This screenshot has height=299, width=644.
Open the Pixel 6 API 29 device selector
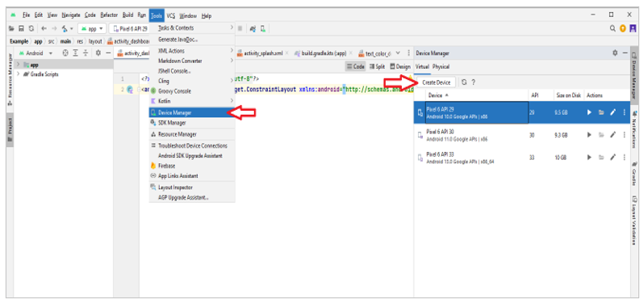[129, 29]
